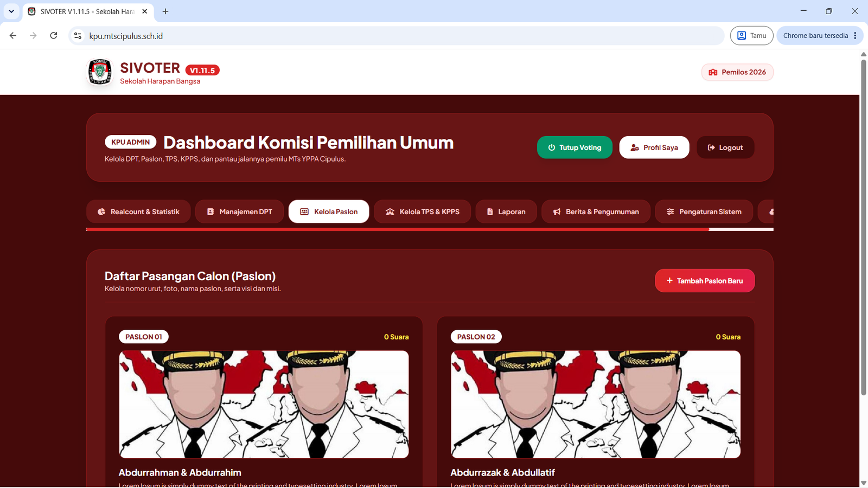Open the Berita & Pengumuman tab
Image resolution: width=868 pixels, height=488 pixels.
point(596,211)
